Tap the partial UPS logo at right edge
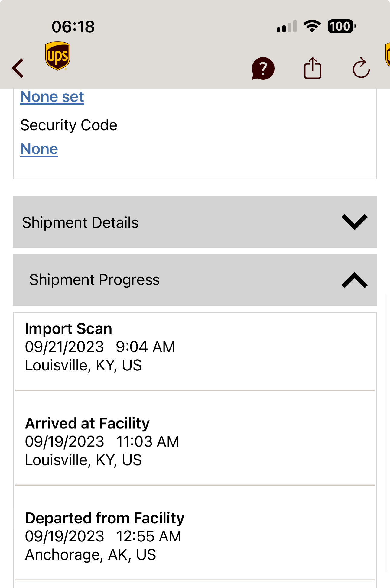 point(387,55)
